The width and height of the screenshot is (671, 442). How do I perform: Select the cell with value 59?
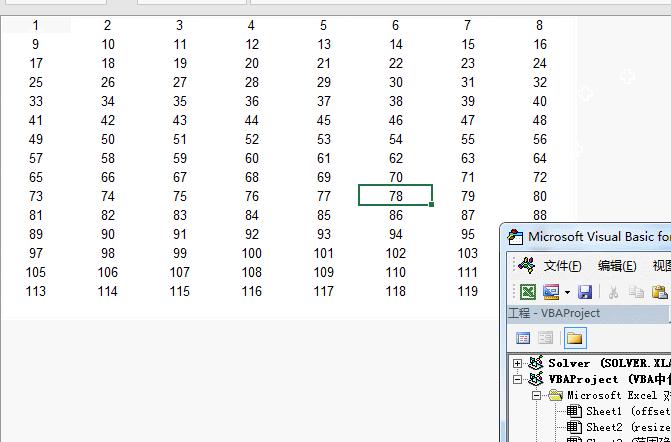pos(180,158)
